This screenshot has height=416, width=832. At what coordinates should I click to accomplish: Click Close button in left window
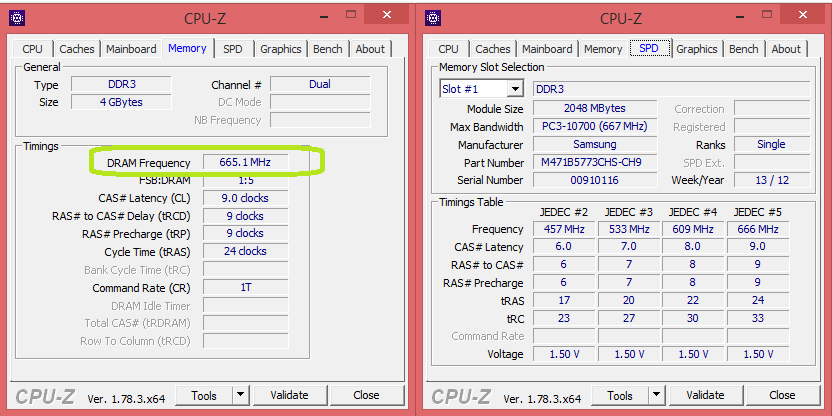click(366, 395)
